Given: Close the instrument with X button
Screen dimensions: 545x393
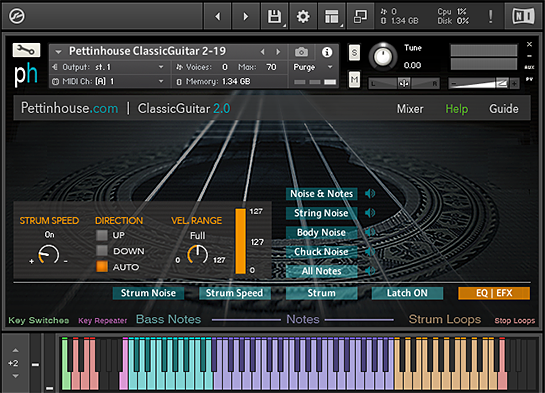Looking at the screenshot, I should coord(529,44).
